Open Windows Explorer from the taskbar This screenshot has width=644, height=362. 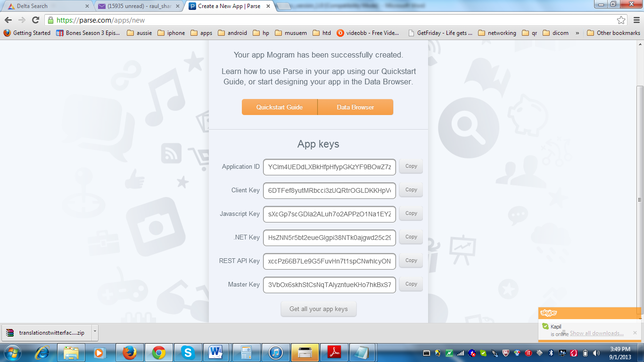click(x=71, y=352)
